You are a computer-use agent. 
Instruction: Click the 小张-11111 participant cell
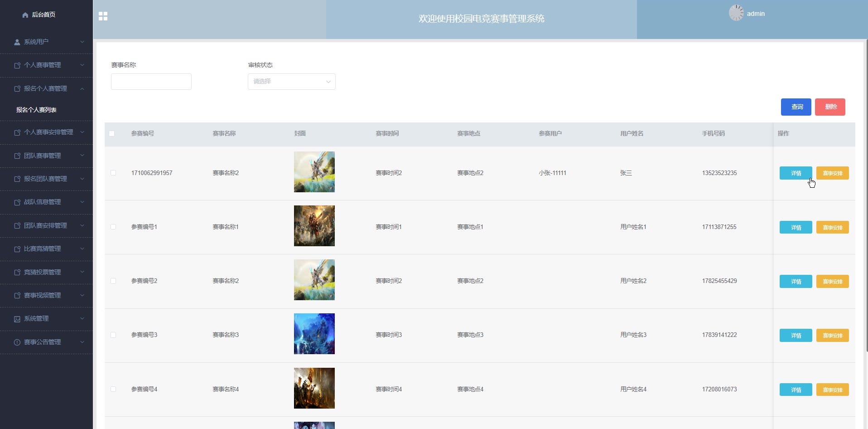[x=553, y=173]
